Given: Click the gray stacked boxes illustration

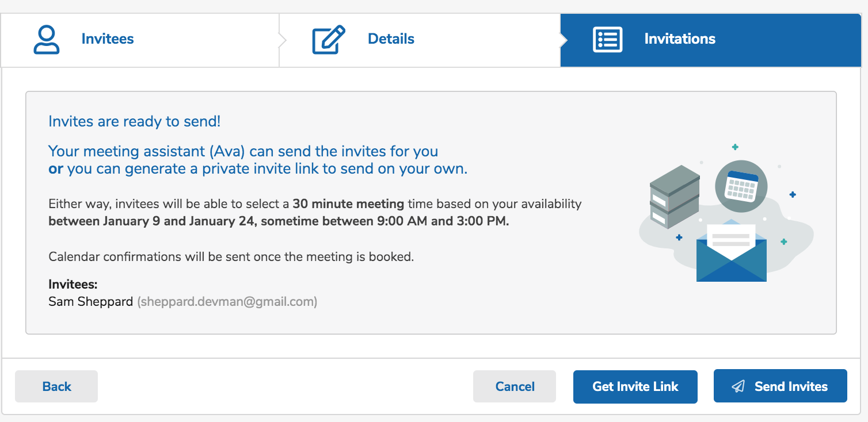Looking at the screenshot, I should (674, 196).
